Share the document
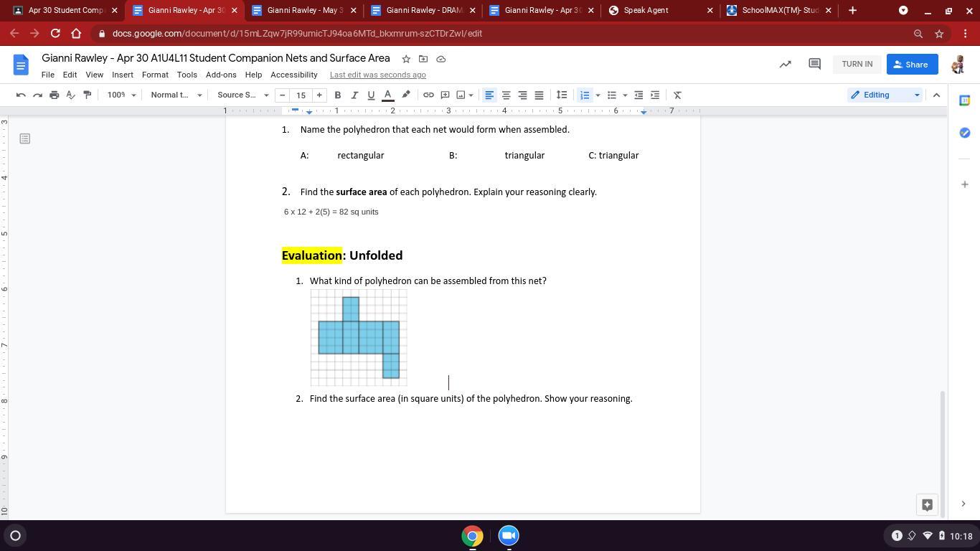 [x=913, y=64]
